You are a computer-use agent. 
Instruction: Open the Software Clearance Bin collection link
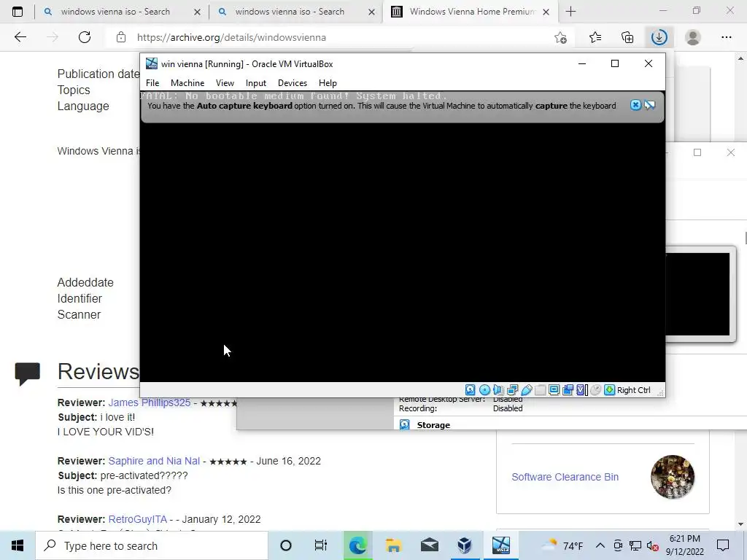tap(565, 477)
